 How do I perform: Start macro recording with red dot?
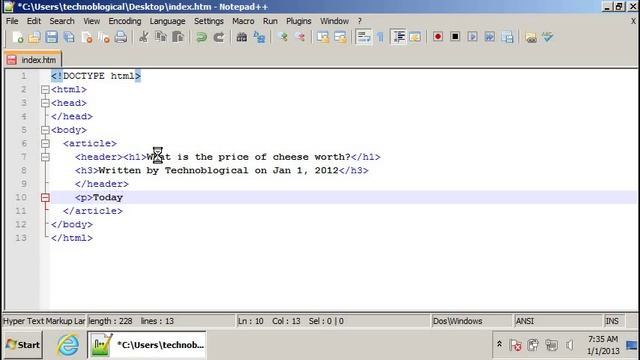(x=438, y=37)
